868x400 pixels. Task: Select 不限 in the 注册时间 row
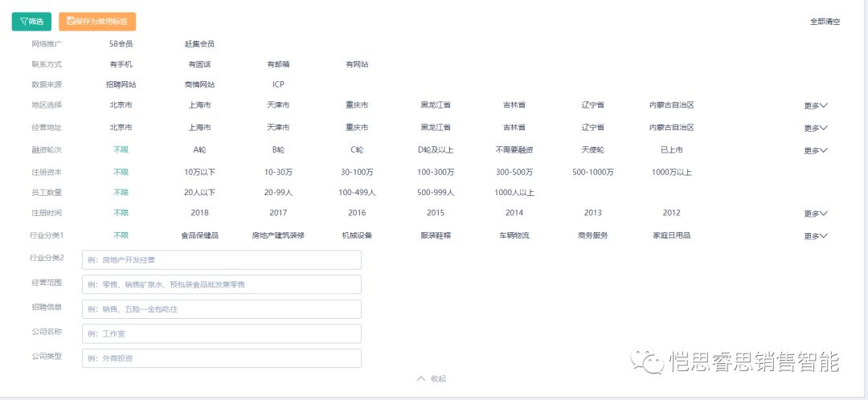point(121,212)
